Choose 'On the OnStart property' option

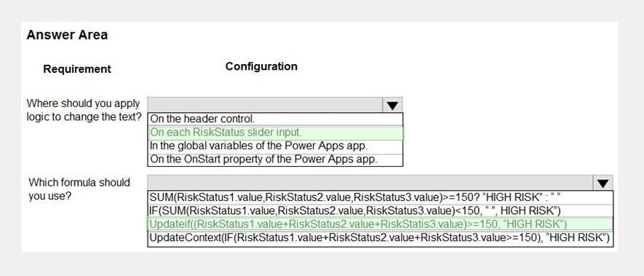click(x=275, y=160)
